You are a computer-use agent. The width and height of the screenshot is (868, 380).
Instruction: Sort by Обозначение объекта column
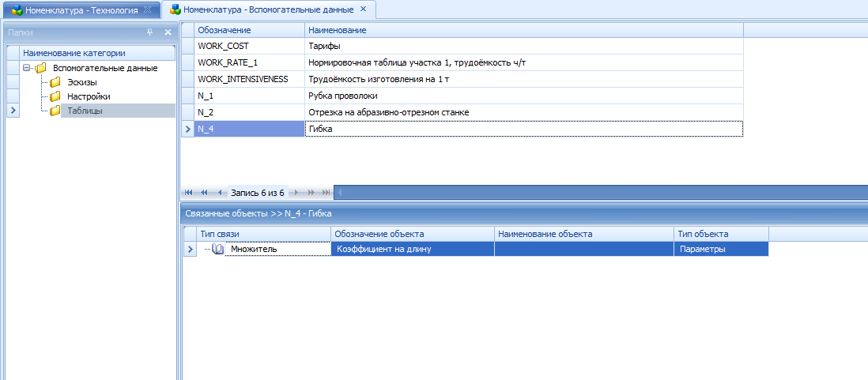413,234
